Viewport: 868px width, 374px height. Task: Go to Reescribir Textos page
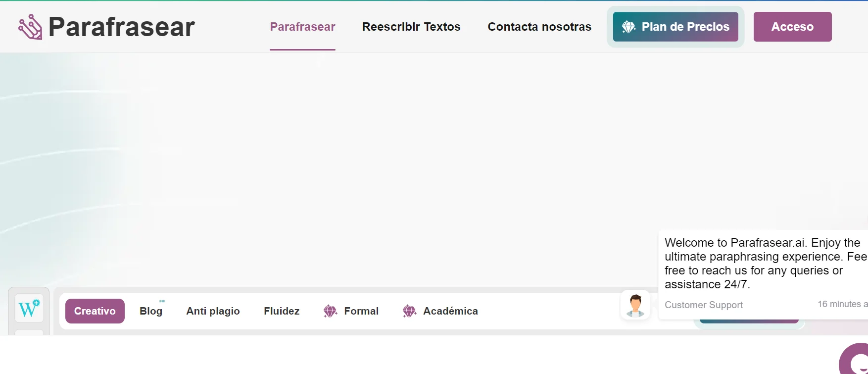click(411, 27)
